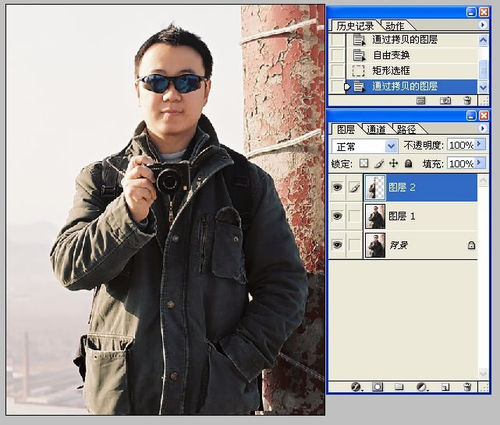Switch to the 通道 tab

click(x=376, y=129)
